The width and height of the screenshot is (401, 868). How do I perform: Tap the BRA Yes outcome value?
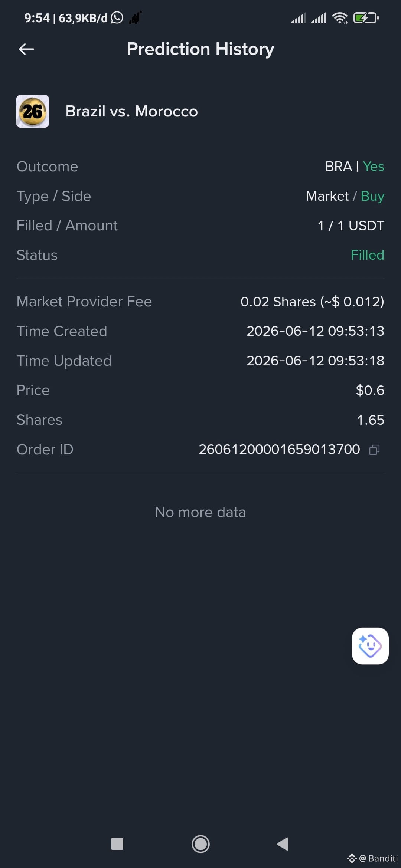pos(355,167)
